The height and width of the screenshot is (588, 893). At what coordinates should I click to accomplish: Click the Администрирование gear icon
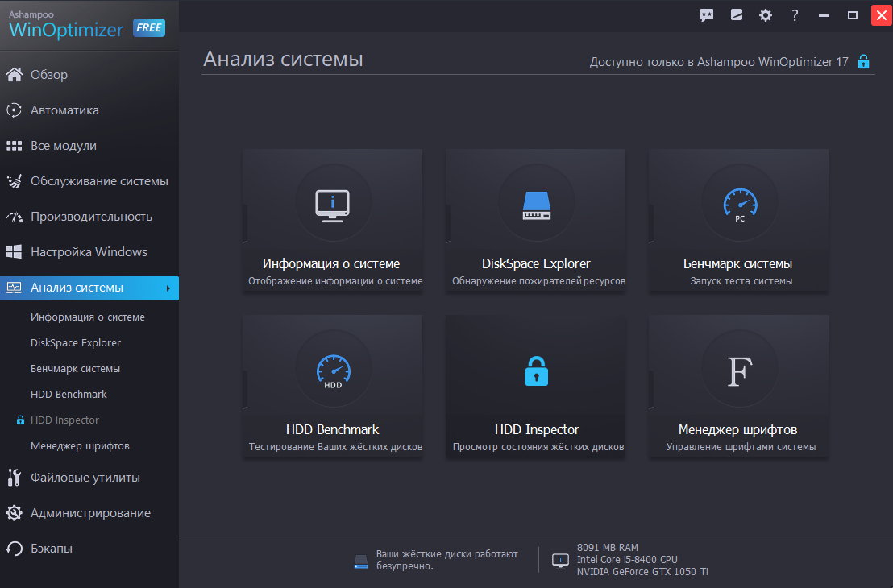[15, 513]
